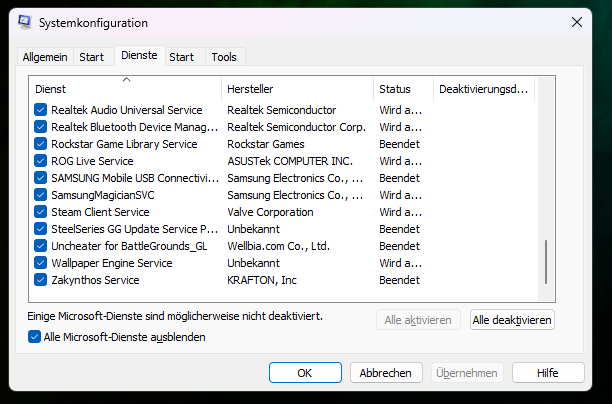Click the Abbrechen button
The height and width of the screenshot is (404, 612).
coord(386,373)
